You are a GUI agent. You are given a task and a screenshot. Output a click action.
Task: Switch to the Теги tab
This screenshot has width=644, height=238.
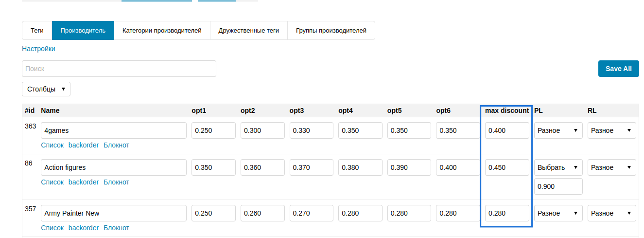[x=37, y=30]
